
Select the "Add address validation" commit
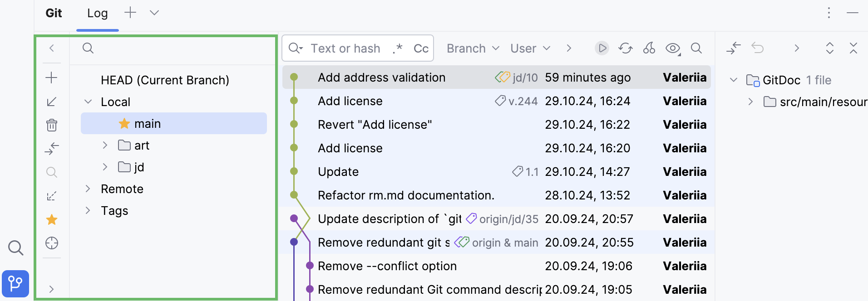pyautogui.click(x=381, y=78)
